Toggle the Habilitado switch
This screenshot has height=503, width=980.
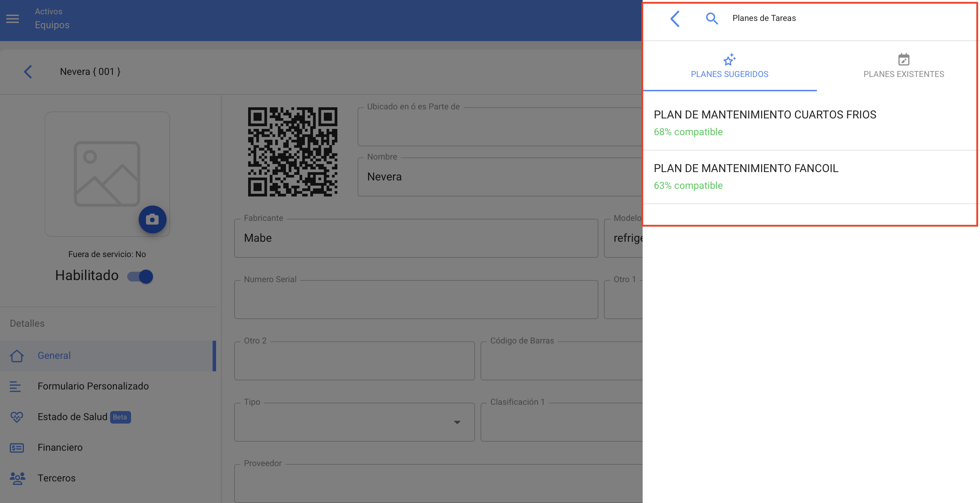140,276
